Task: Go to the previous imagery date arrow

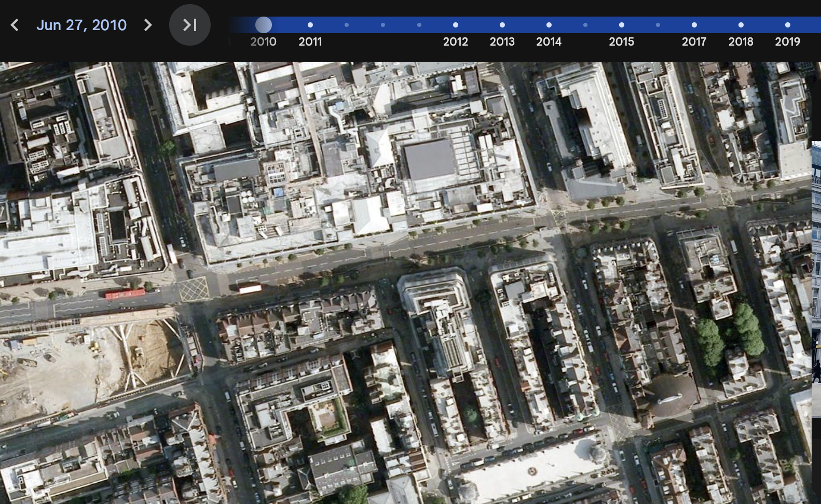Action: point(15,25)
